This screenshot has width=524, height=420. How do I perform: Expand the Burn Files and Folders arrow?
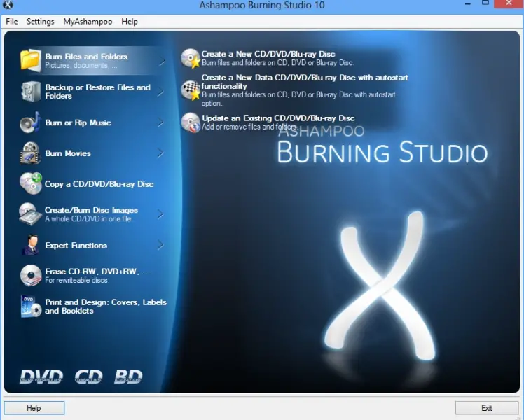(x=162, y=61)
